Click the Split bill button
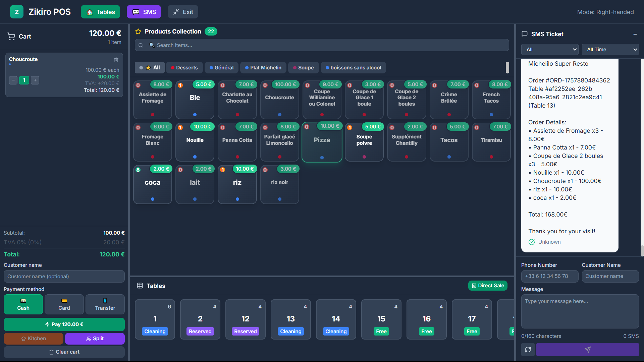The height and width of the screenshot is (362, 644). (x=95, y=339)
